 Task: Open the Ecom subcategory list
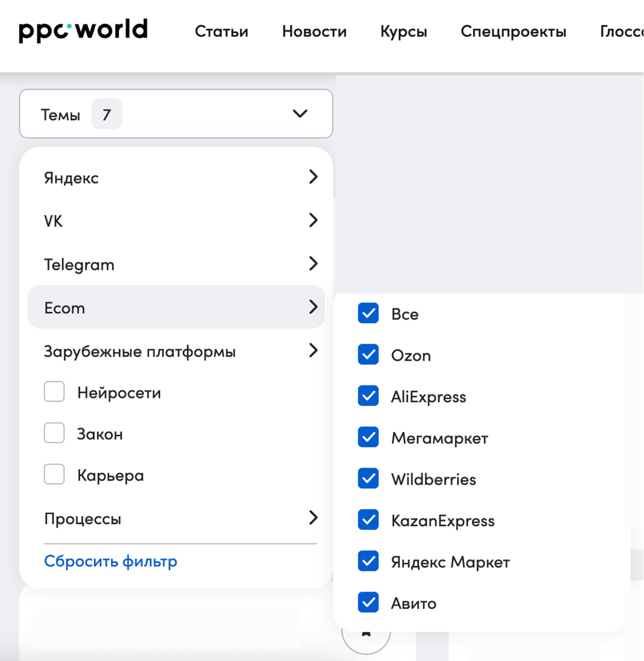coord(314,307)
